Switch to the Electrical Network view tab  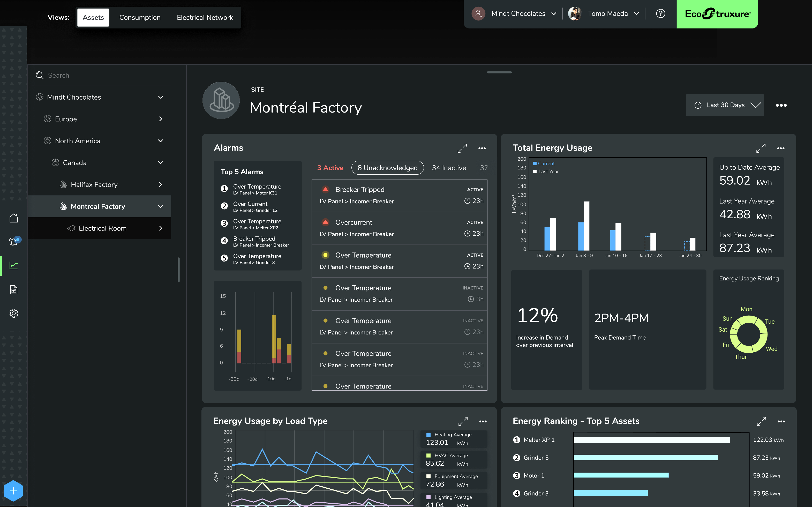205,17
